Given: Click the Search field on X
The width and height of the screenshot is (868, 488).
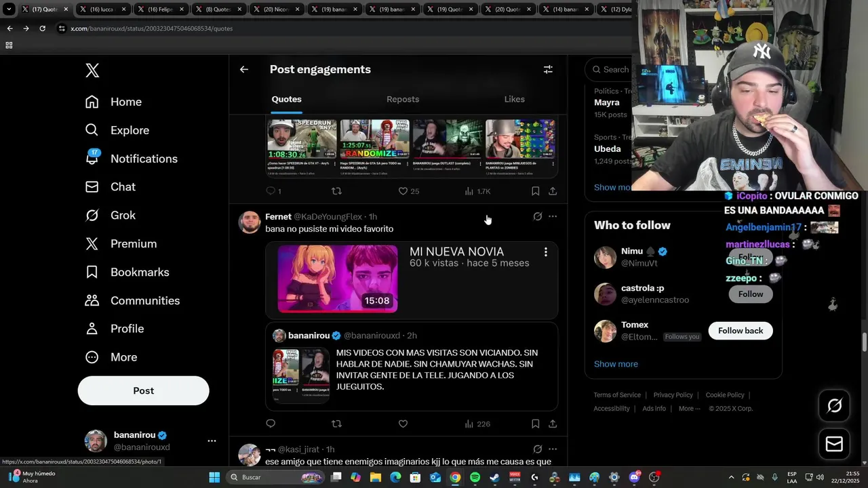Looking at the screenshot, I should tap(609, 69).
